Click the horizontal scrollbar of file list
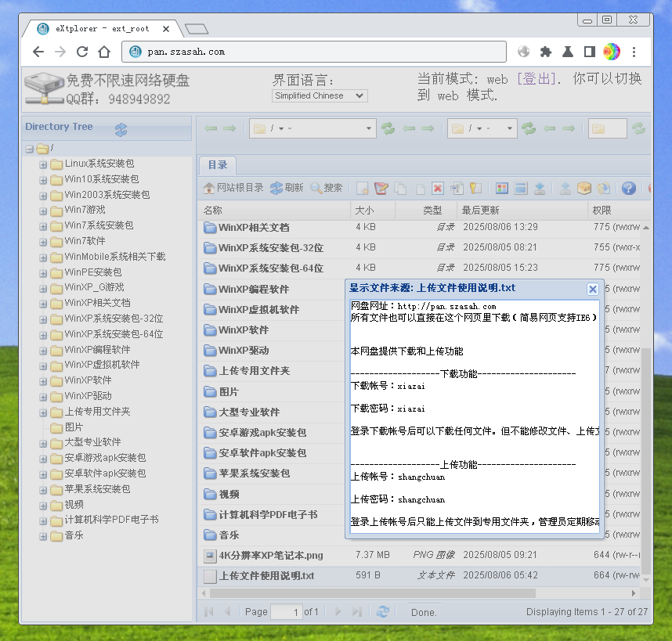This screenshot has width=672, height=641. click(373, 593)
